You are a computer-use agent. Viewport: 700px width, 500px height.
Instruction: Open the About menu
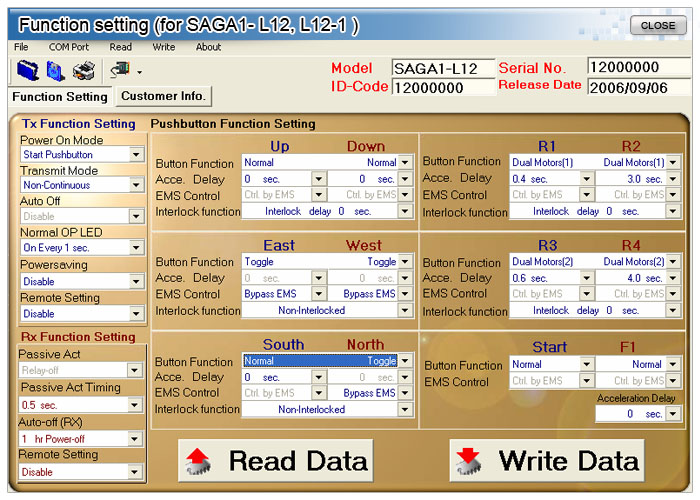[x=208, y=47]
